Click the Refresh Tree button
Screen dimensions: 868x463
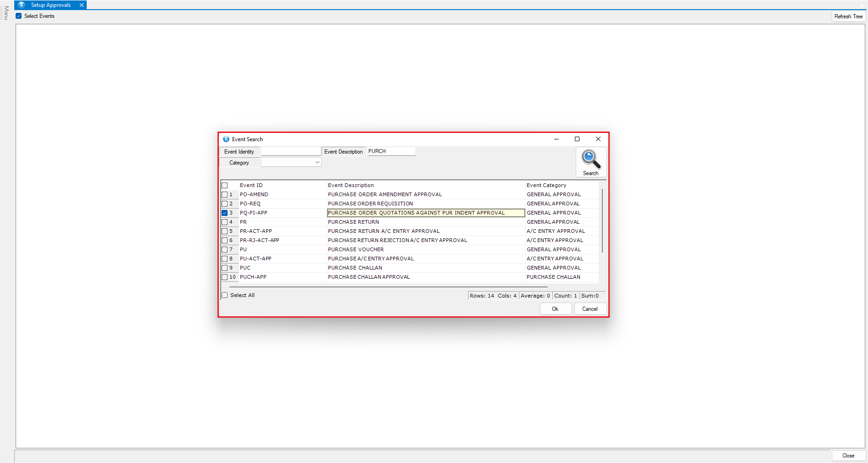[848, 17]
